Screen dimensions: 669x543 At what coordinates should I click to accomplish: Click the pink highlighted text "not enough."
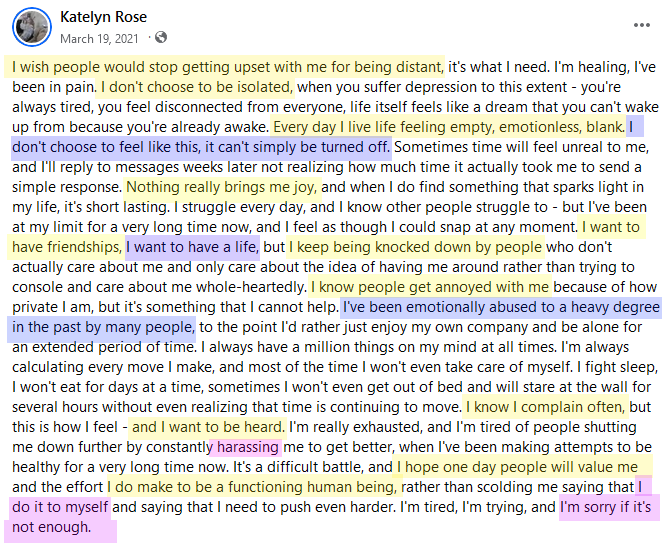point(52,527)
